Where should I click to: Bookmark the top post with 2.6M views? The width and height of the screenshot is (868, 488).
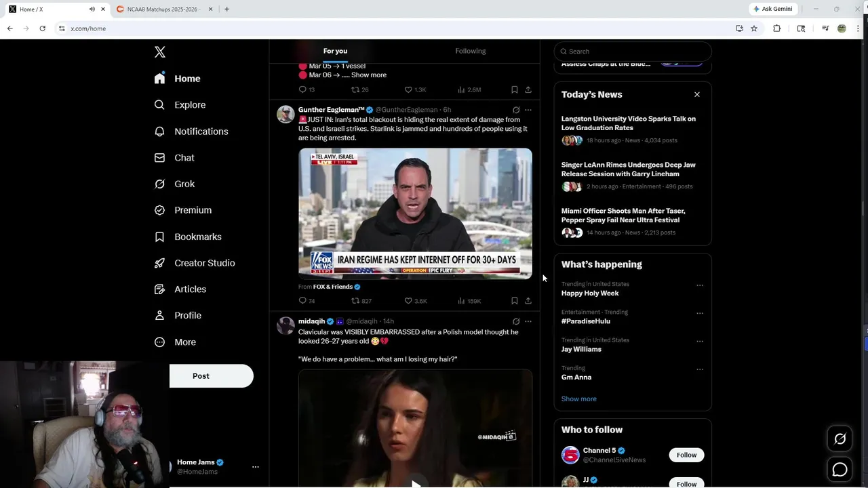coord(515,89)
